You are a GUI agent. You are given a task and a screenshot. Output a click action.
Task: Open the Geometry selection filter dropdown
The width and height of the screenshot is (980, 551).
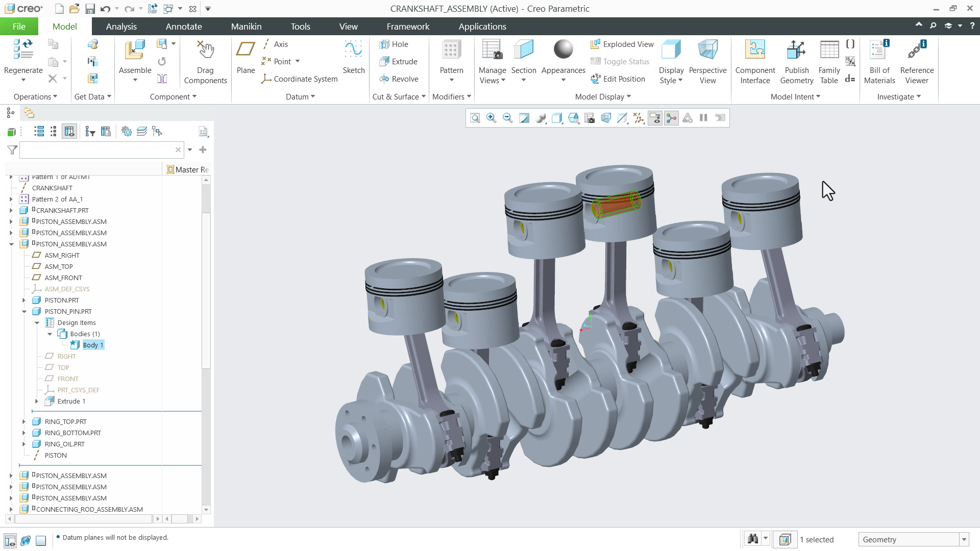(964, 540)
